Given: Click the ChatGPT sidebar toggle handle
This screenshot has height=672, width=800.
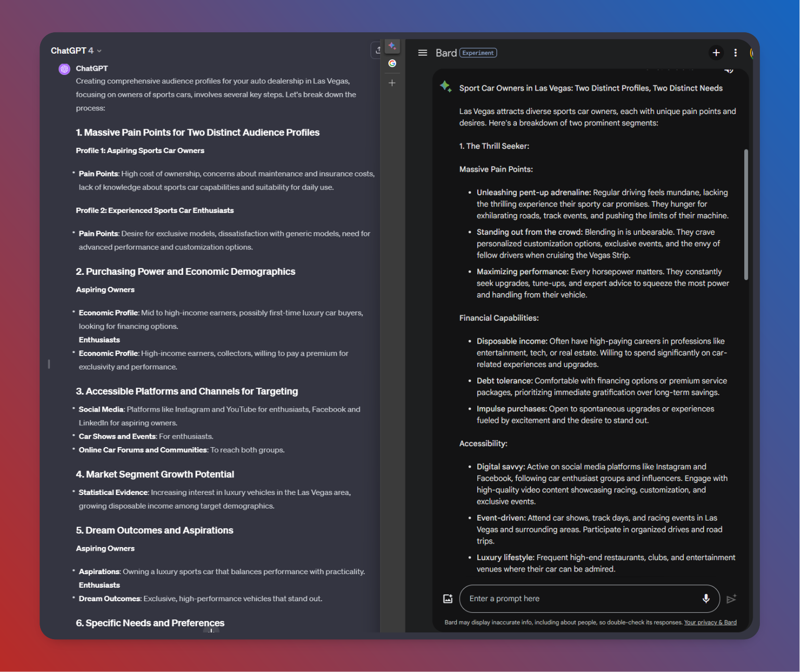Looking at the screenshot, I should 49,364.
